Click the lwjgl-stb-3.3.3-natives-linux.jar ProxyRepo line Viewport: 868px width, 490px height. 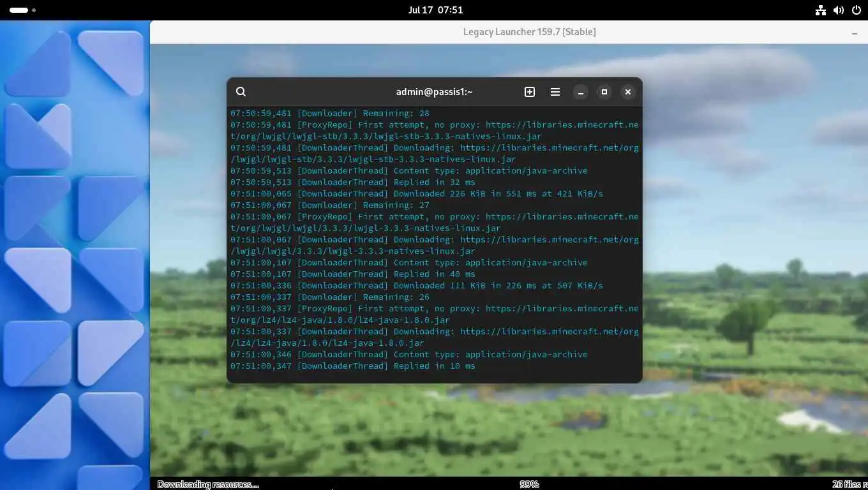pos(435,131)
